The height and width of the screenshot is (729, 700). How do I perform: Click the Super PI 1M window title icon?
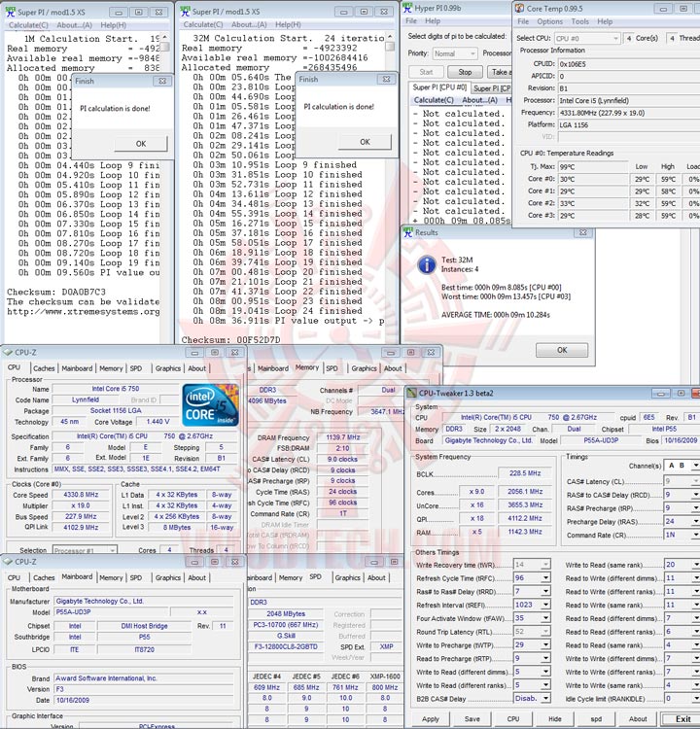(11, 12)
